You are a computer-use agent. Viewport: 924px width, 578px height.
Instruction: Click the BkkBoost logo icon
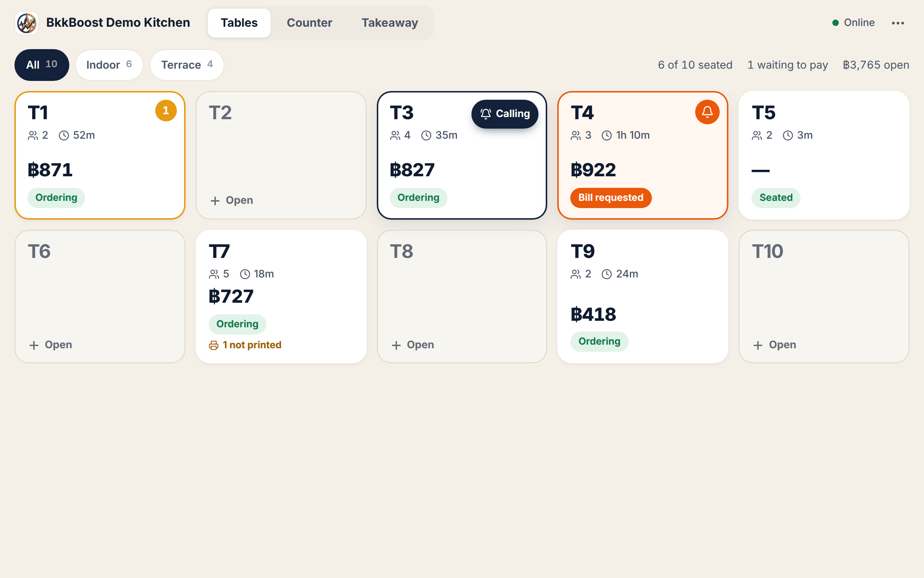click(27, 23)
